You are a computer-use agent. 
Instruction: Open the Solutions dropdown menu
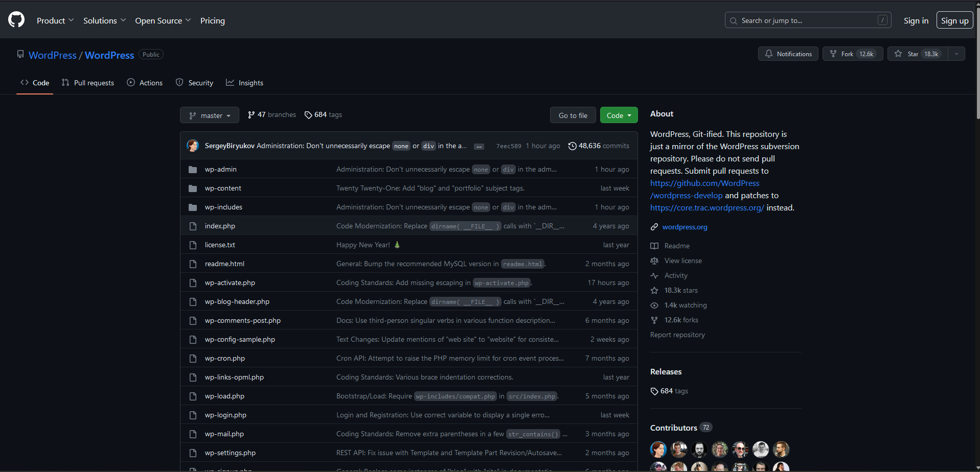[104, 20]
